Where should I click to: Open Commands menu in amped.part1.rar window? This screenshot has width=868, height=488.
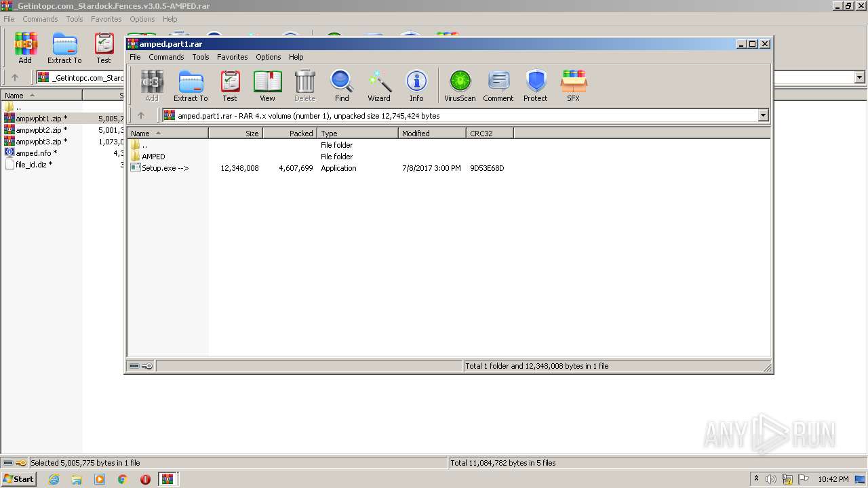166,57
